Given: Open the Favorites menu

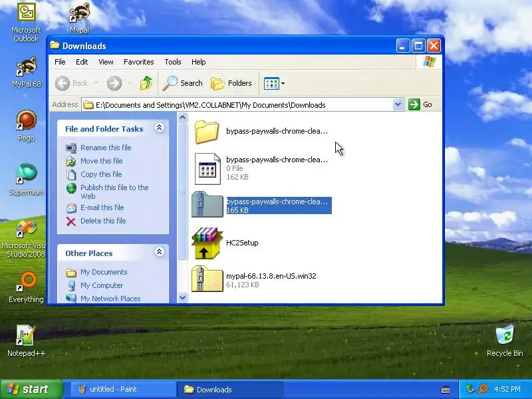Looking at the screenshot, I should click(x=139, y=62).
